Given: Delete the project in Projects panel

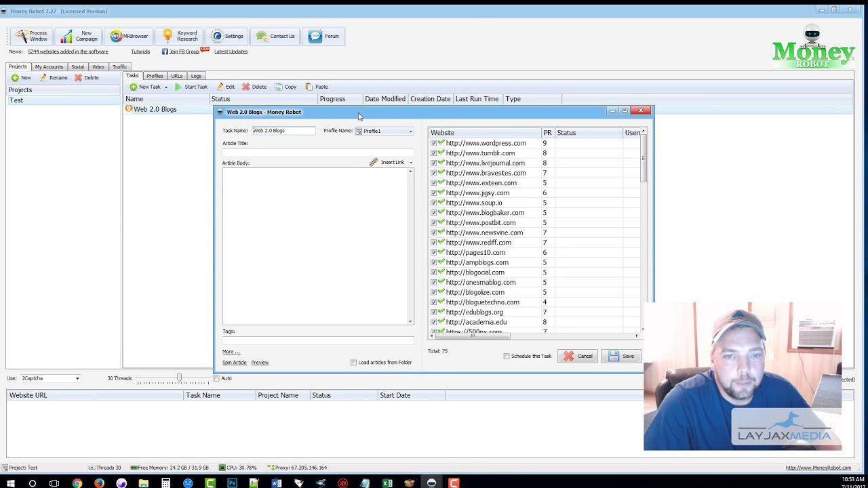Looking at the screenshot, I should pos(86,78).
